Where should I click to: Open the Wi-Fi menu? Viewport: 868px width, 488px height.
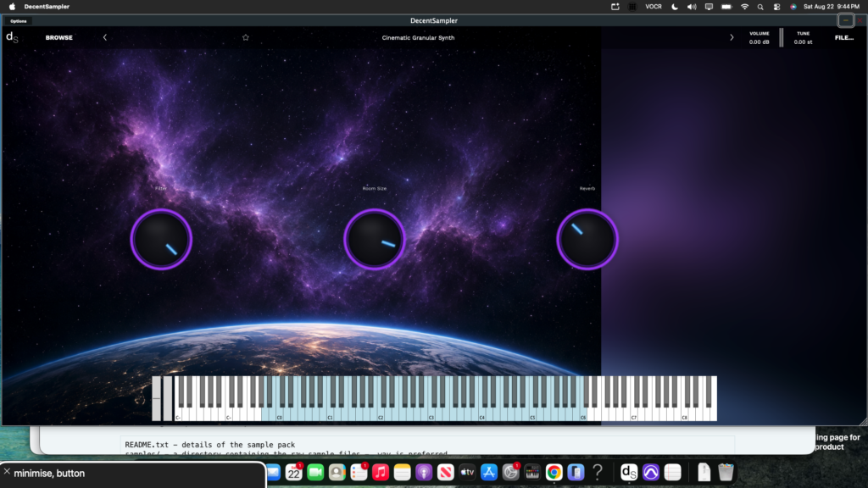[x=744, y=7]
